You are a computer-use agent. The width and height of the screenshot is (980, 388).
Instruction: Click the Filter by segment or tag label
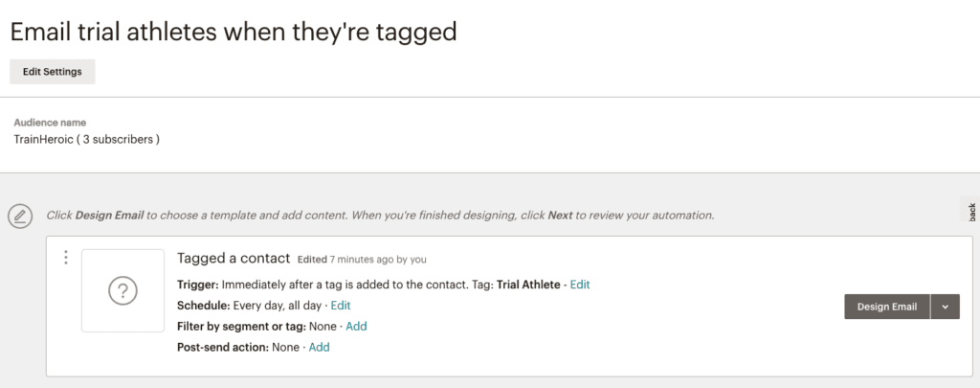[241, 326]
